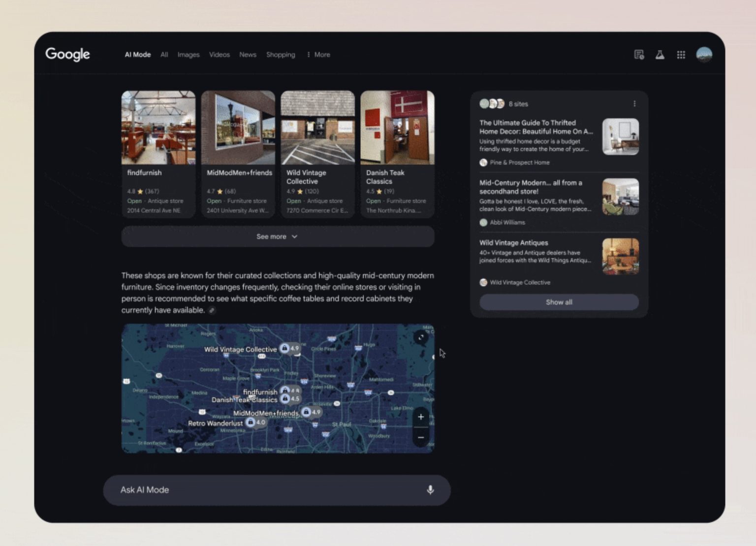This screenshot has width=756, height=546.
Task: Open the More search filters menu
Action: pos(318,55)
